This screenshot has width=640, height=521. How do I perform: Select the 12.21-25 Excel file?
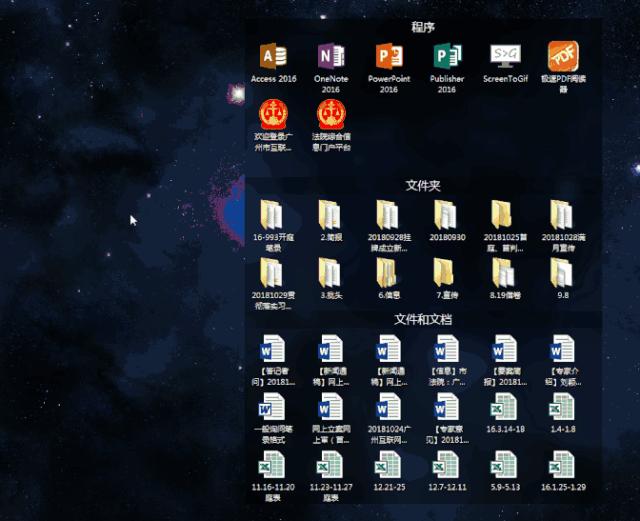(389, 466)
